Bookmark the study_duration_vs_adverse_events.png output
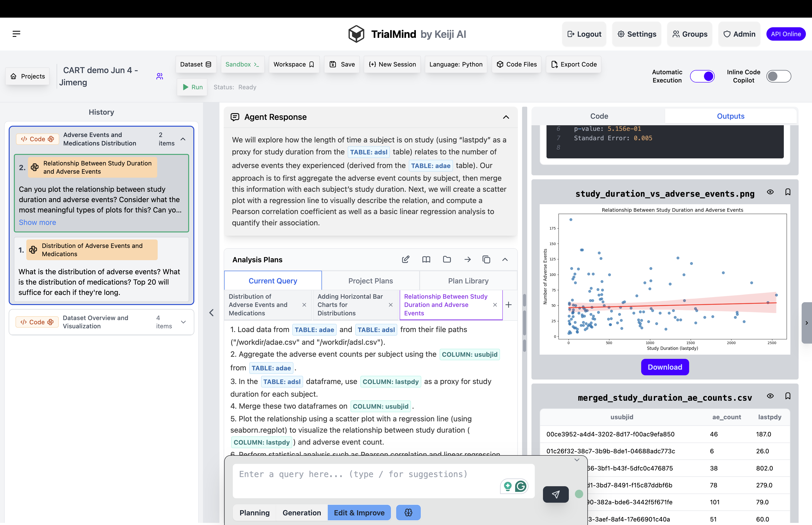Image resolution: width=812 pixels, height=525 pixels. click(x=788, y=192)
